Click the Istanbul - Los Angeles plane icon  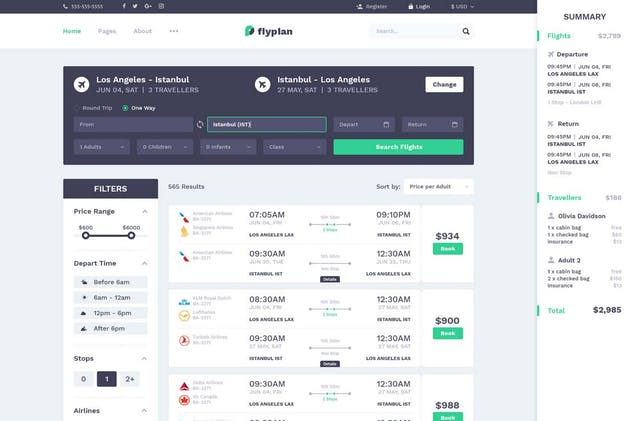(x=262, y=85)
